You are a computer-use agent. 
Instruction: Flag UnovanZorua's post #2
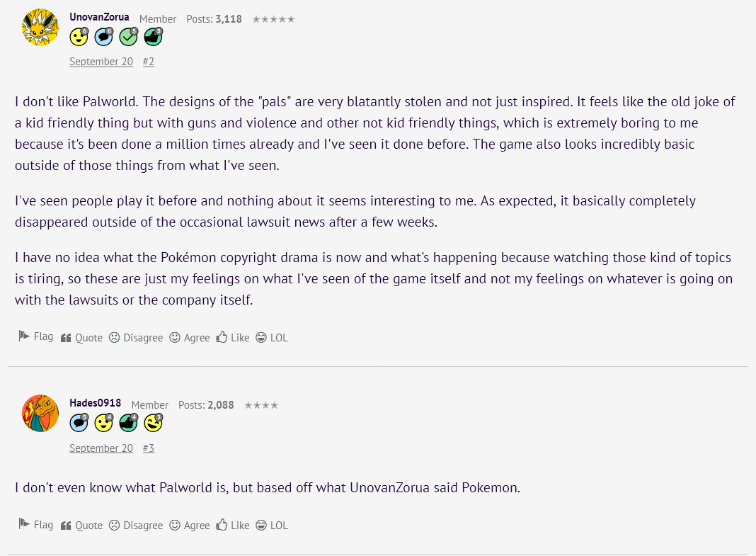click(35, 336)
